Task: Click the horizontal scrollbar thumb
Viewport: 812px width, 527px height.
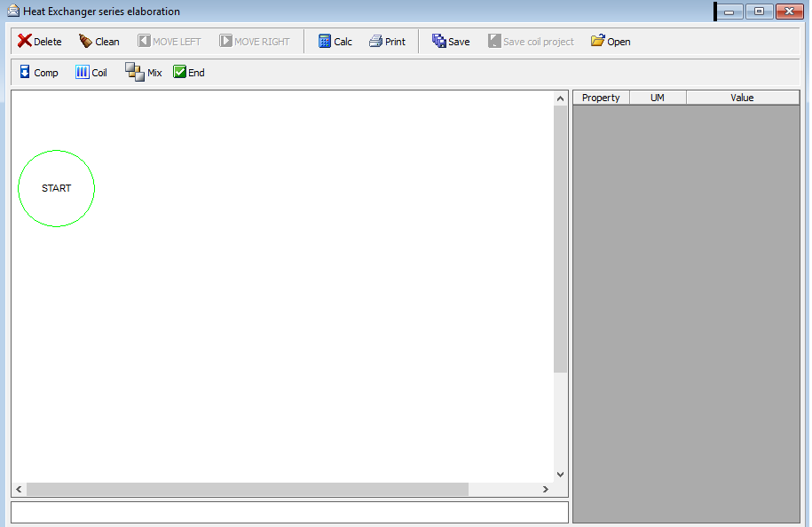Action: click(248, 489)
